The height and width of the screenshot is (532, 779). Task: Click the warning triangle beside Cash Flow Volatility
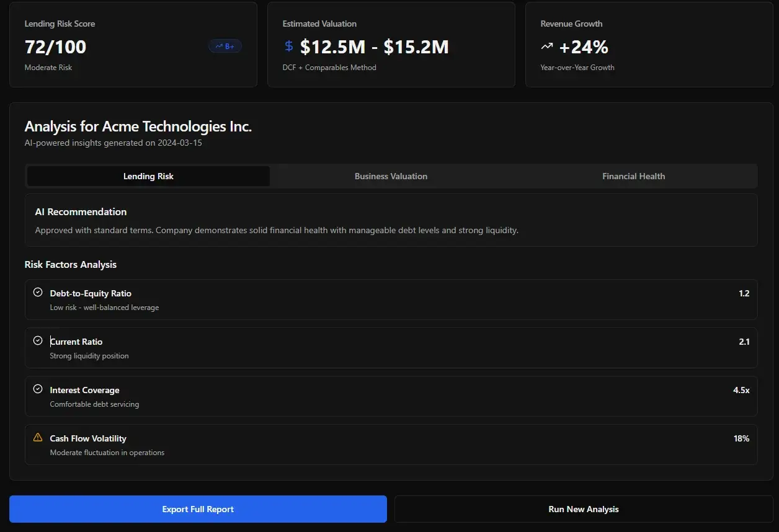[38, 437]
